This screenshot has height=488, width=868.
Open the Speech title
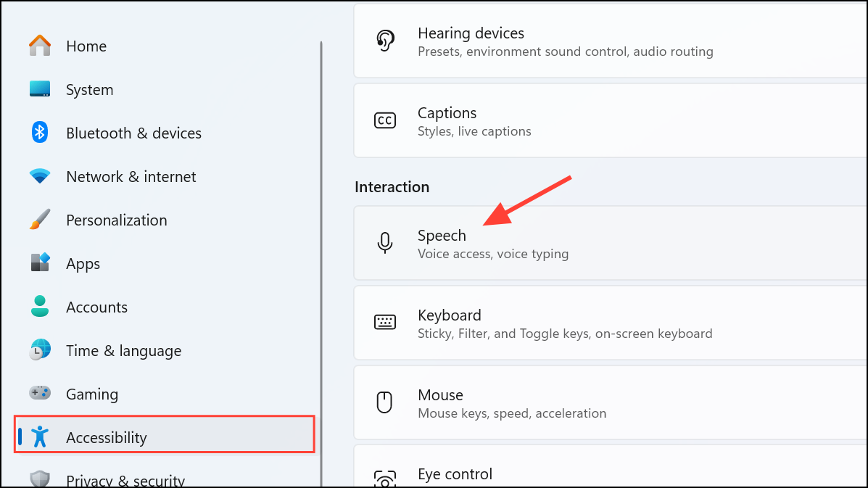coord(442,236)
